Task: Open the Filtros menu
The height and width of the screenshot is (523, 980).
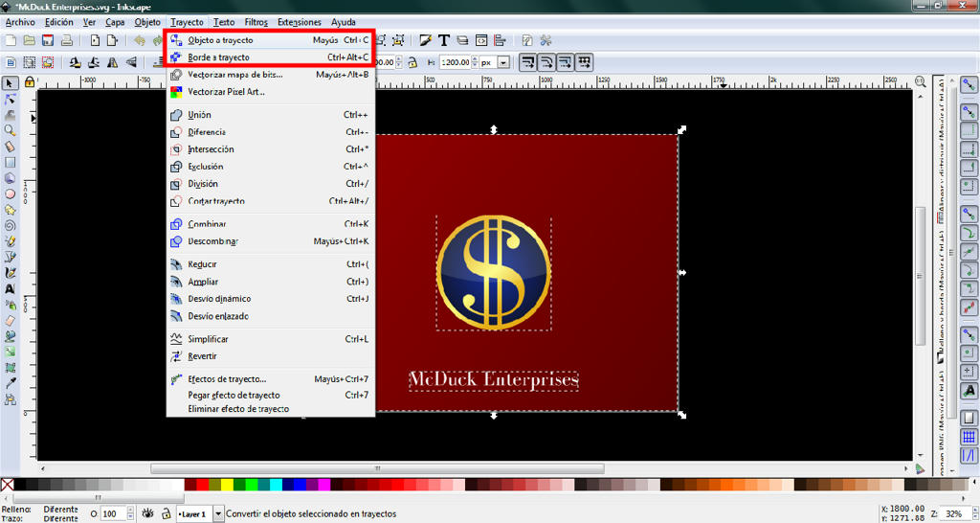Action: click(x=256, y=22)
